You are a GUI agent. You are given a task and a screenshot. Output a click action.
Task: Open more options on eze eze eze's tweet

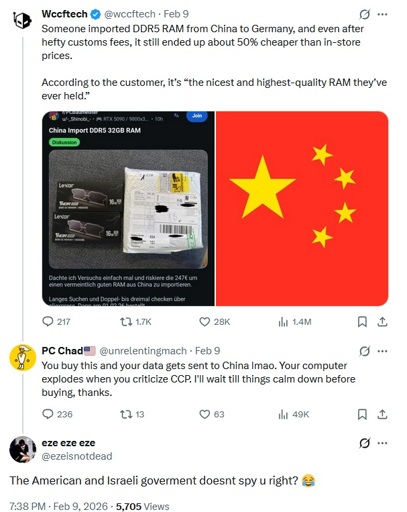pos(382,443)
